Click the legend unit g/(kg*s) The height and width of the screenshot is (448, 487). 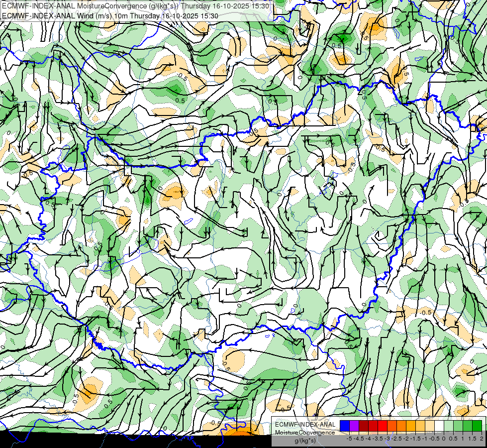(x=305, y=441)
